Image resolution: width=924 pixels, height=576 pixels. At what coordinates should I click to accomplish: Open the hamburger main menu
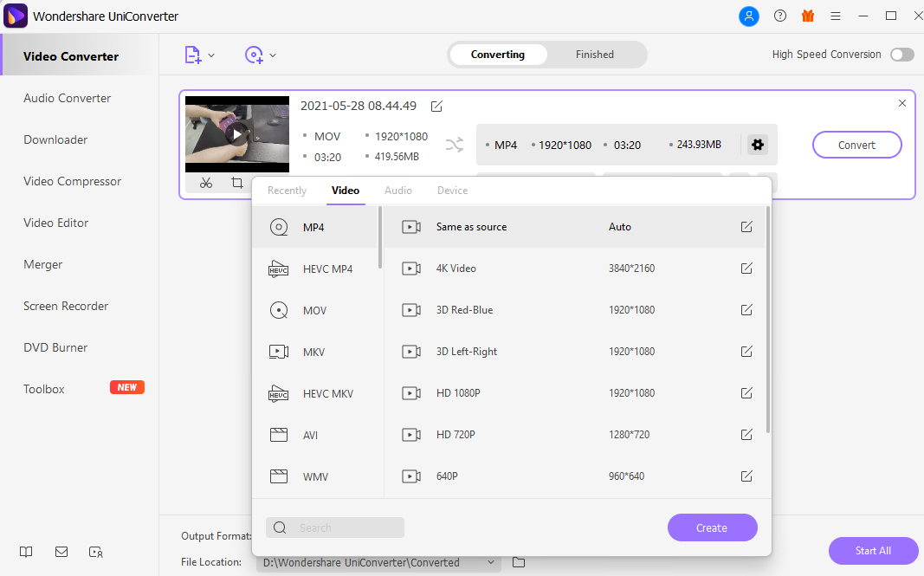tap(836, 16)
